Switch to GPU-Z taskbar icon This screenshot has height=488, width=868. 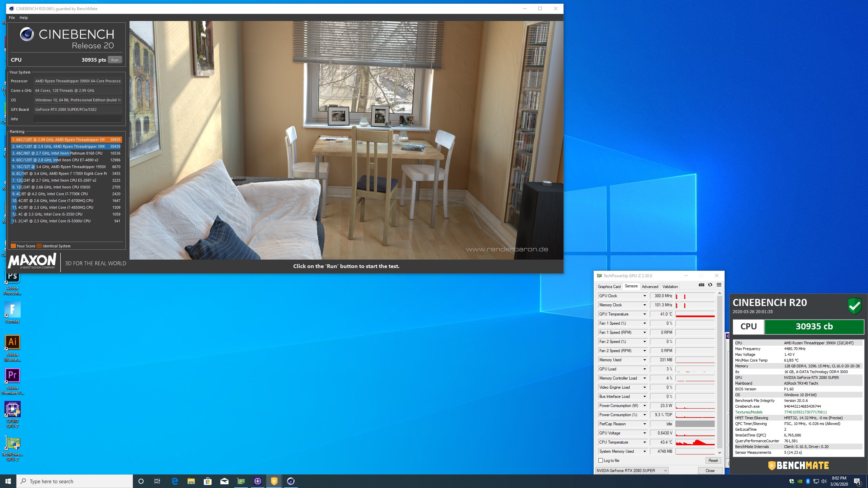pyautogui.click(x=241, y=481)
